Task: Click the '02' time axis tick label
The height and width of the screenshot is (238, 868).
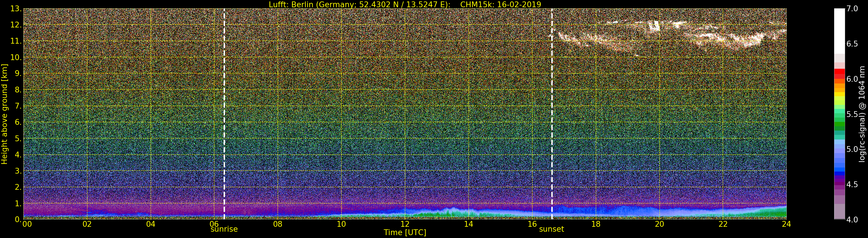Action: click(87, 224)
